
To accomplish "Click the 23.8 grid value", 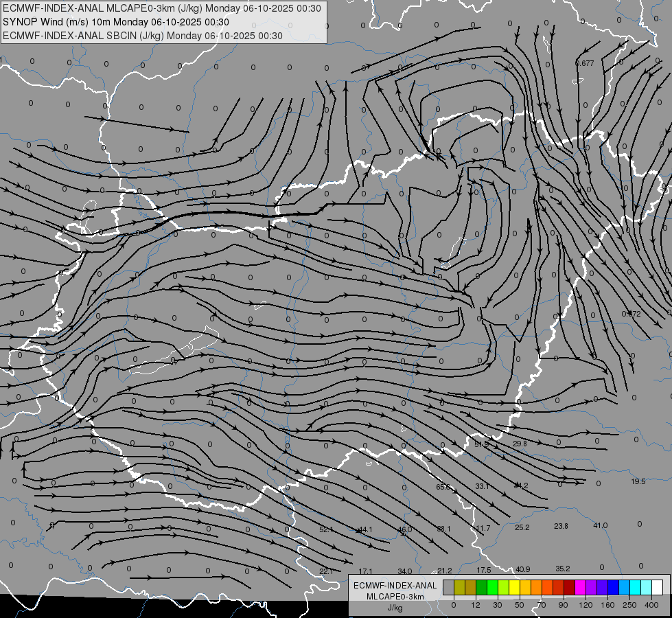I will (x=561, y=526).
